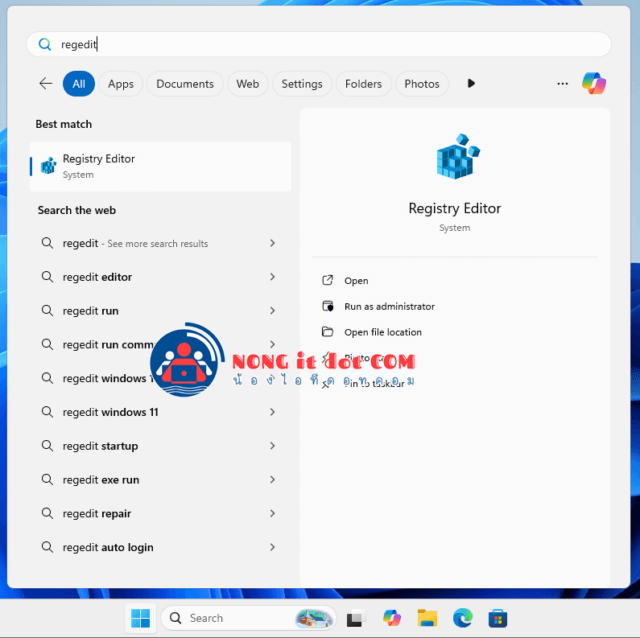Screen dimensions: 640x638
Task: Expand chevron for regedit exe run
Action: coord(272,480)
